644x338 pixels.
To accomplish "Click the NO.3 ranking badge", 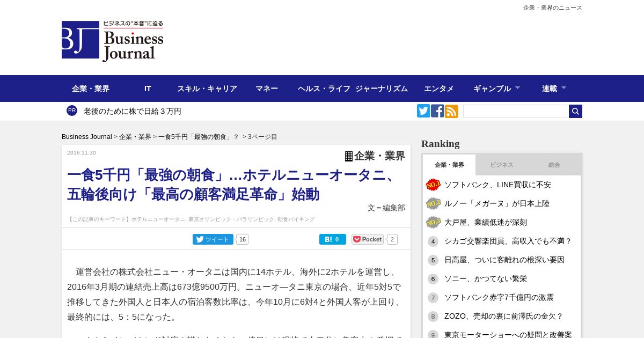I will click(433, 222).
